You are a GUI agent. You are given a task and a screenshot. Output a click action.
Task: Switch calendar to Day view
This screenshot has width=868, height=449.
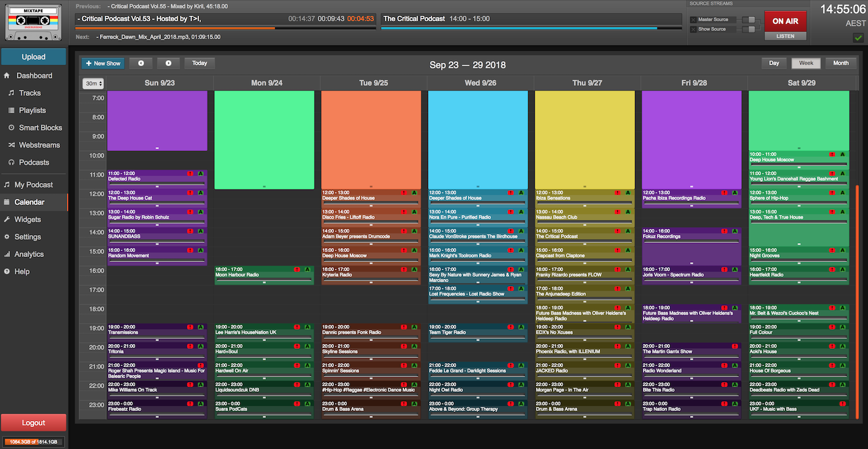(x=774, y=63)
